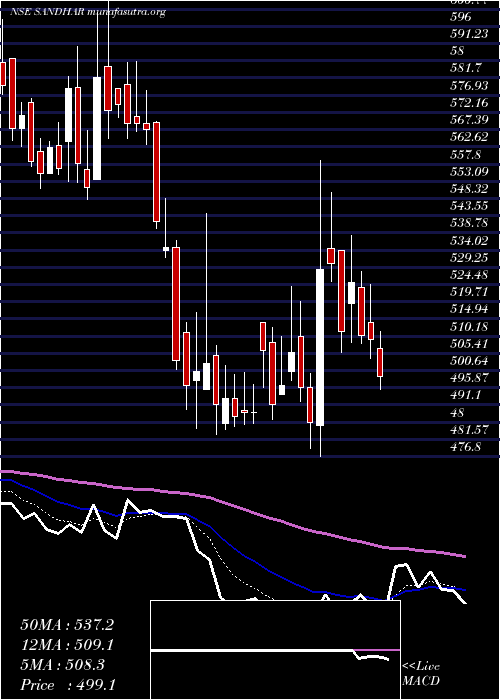Screen dimensions: 500x700
Task: Select the 591.23 price axis label
Action: point(469,34)
